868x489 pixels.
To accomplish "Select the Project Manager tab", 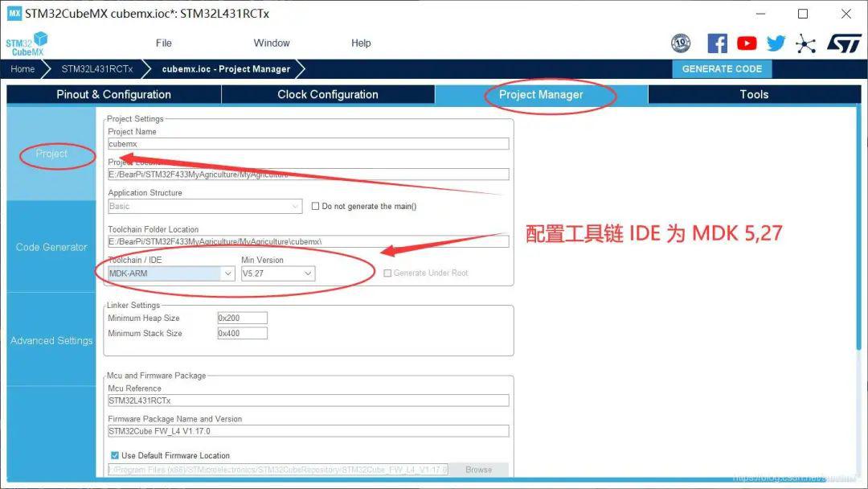I will coord(541,94).
